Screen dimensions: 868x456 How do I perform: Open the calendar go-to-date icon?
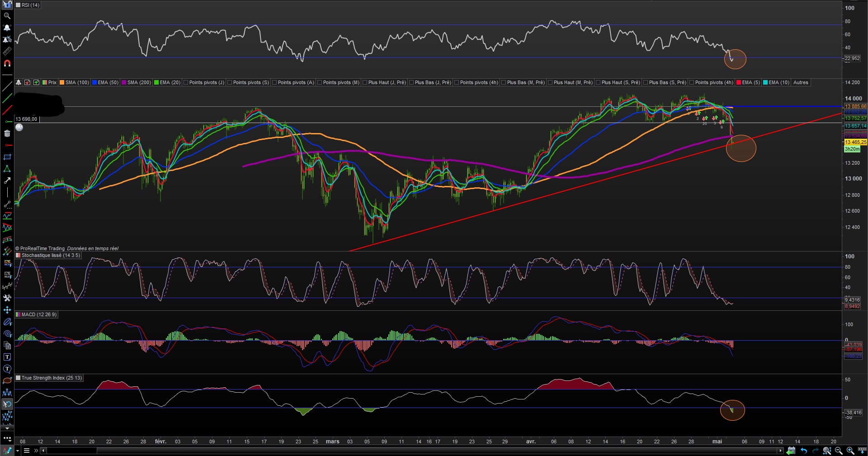[791, 451]
